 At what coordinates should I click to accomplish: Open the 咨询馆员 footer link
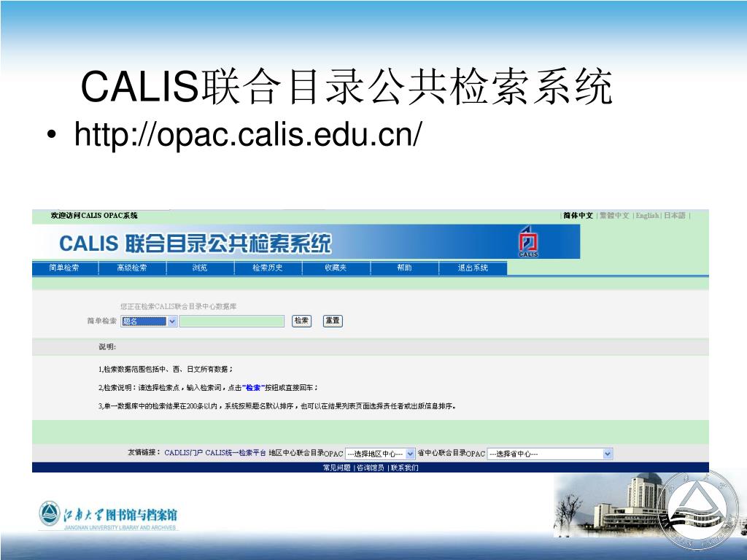click(370, 467)
